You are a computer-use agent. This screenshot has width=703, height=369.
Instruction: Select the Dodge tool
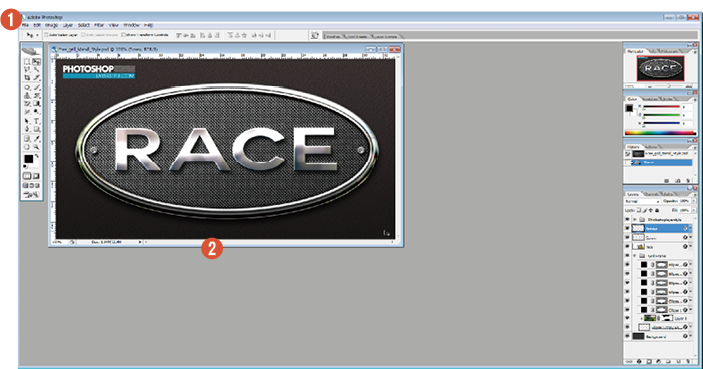click(37, 111)
